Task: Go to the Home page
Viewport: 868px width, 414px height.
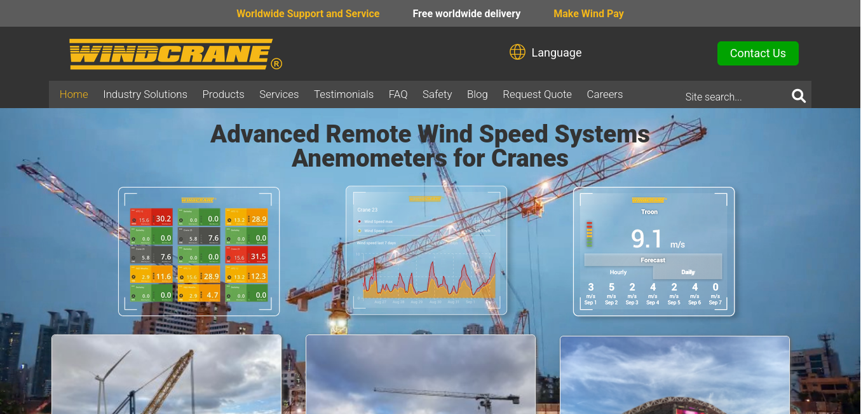Action: [x=74, y=94]
